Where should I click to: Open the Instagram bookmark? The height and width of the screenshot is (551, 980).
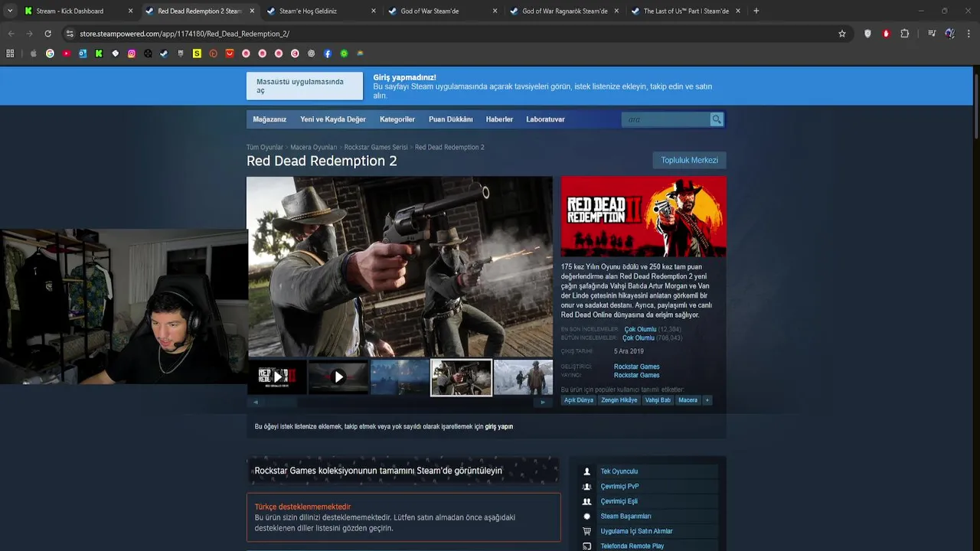point(132,54)
